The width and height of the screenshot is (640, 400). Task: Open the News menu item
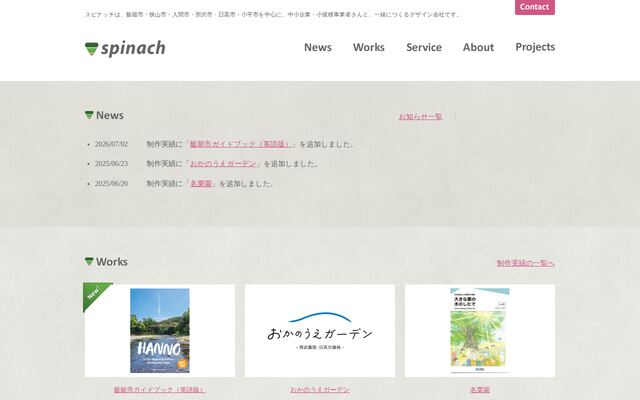click(318, 47)
